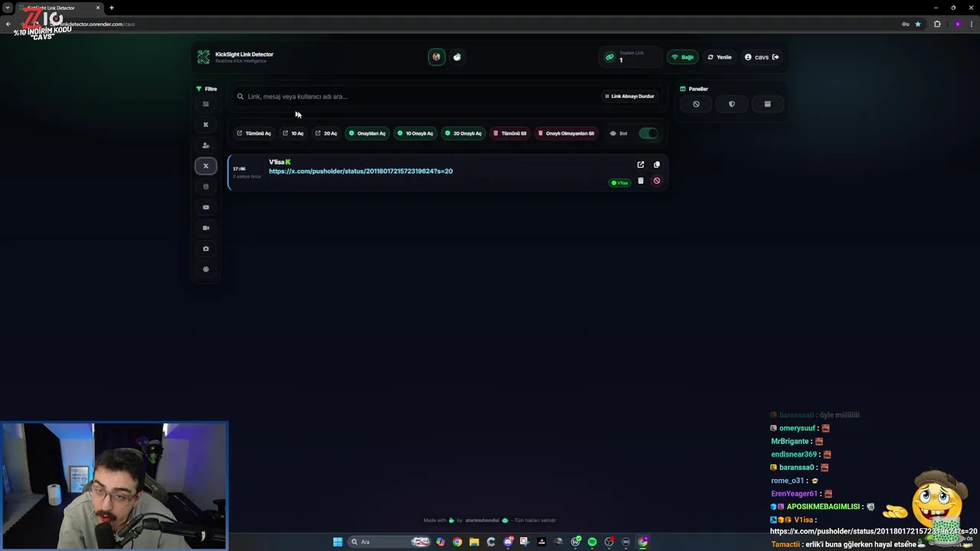
Task: Click the Tümünü Aç button
Action: pyautogui.click(x=253, y=133)
